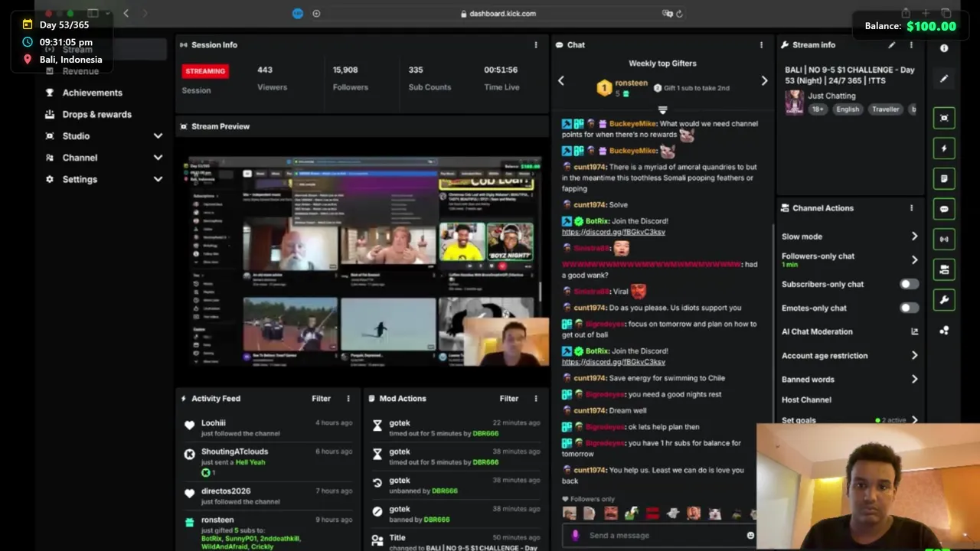980x551 pixels.
Task: Open the Session Info three-dot menu
Action: pyautogui.click(x=536, y=45)
